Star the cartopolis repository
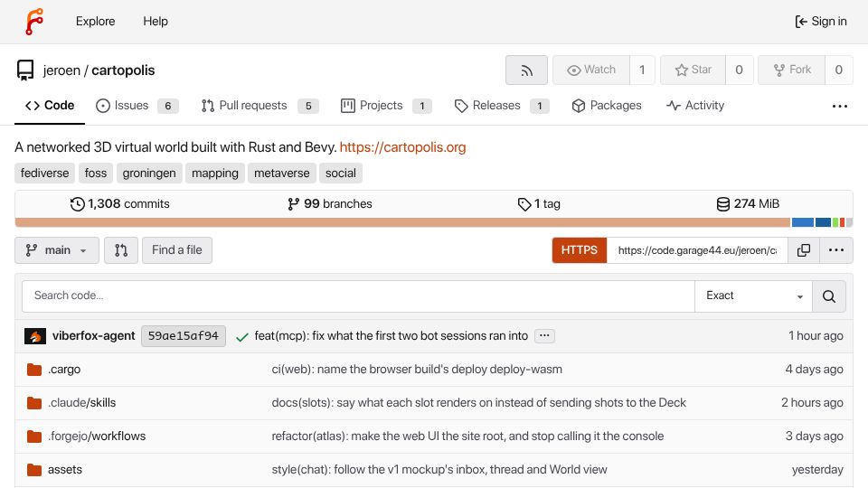 click(x=693, y=70)
